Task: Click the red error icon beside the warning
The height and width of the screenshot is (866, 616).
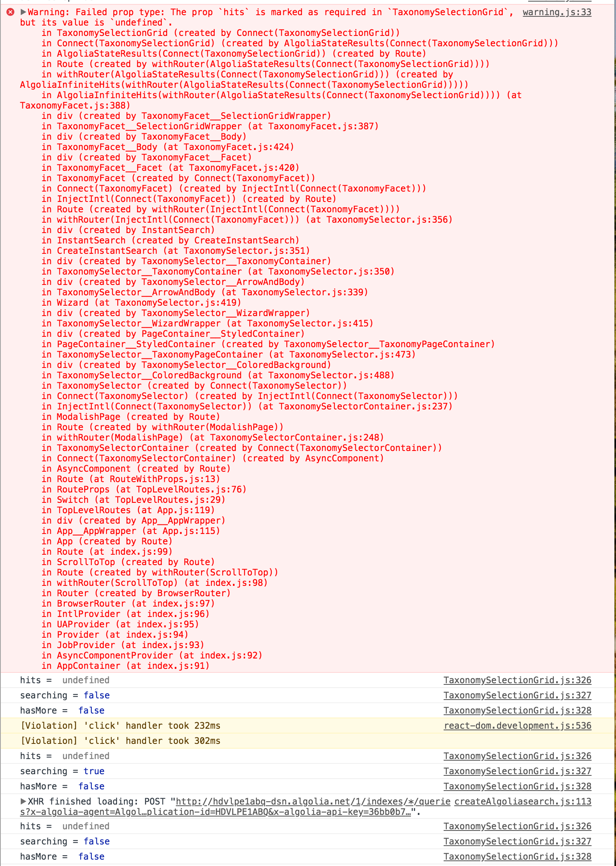Action: point(10,12)
